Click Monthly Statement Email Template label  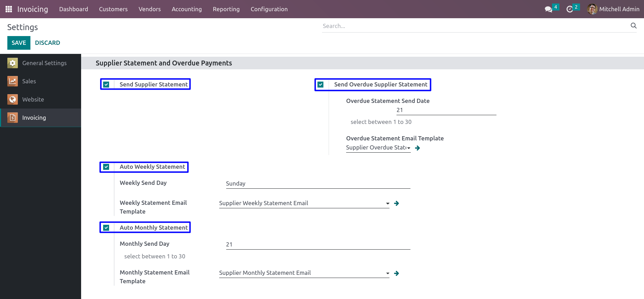(155, 277)
